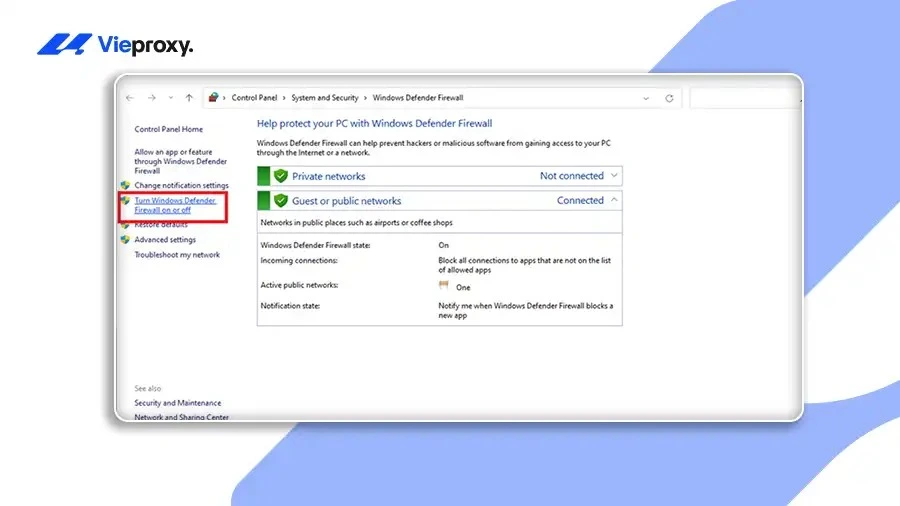The height and width of the screenshot is (506, 900).
Task: Go back using the back arrow
Action: pos(130,98)
